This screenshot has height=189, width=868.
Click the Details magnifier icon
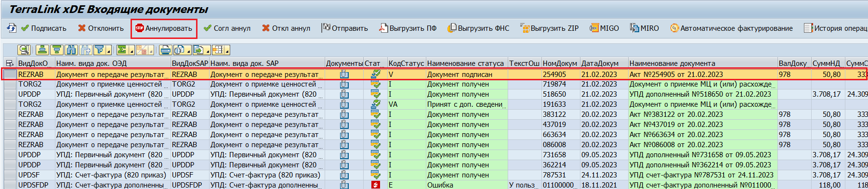pos(24,50)
